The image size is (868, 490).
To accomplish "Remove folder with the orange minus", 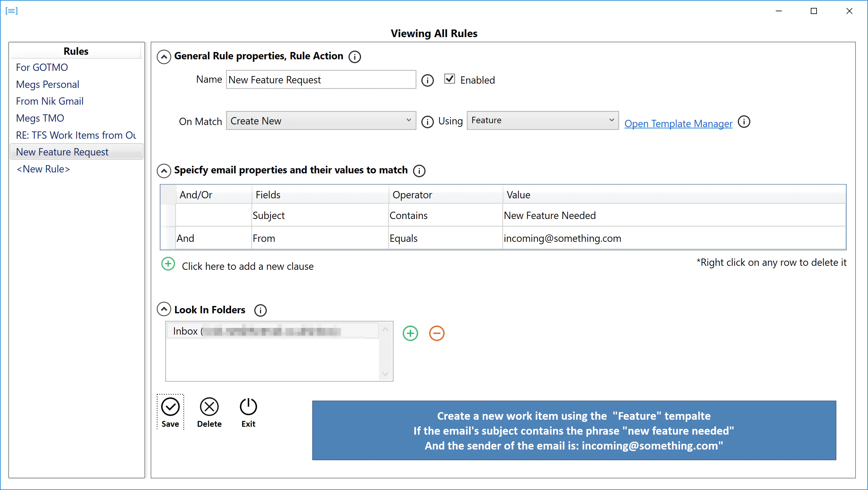I will pos(436,333).
